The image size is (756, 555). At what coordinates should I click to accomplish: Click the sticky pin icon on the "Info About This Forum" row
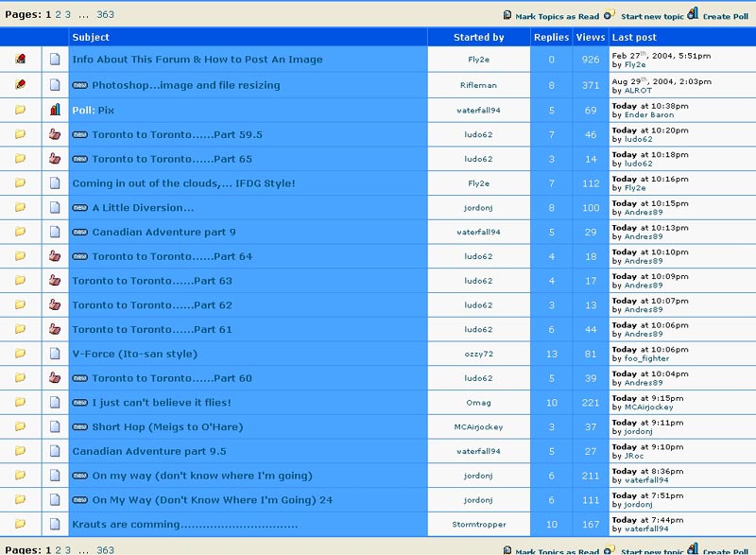pos(20,60)
